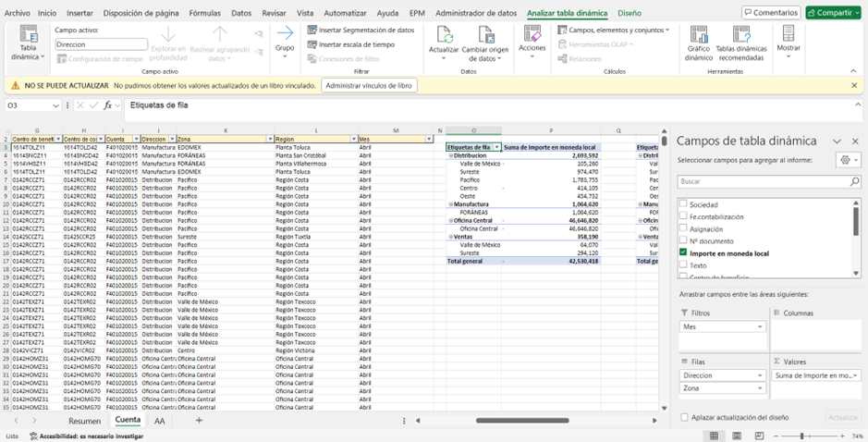The height and width of the screenshot is (442, 868).
Task: Click Insertar Segmentación de datos
Action: [x=361, y=30]
